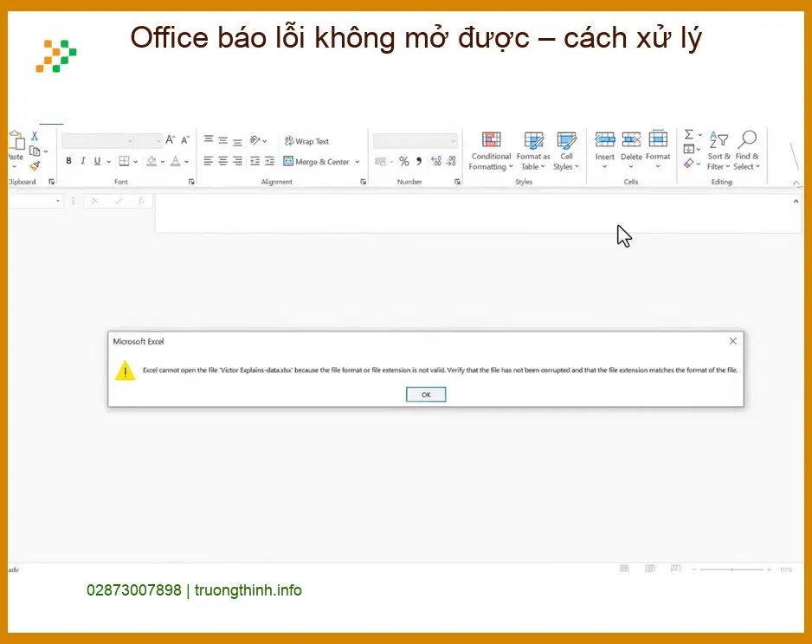
Task: Click the Fill Color bucket
Action: [x=151, y=162]
